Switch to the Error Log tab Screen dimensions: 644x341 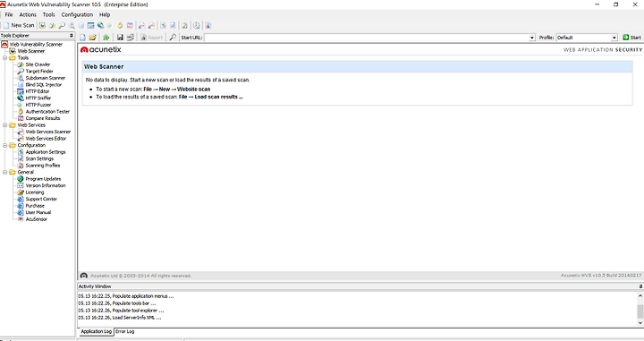[125, 331]
